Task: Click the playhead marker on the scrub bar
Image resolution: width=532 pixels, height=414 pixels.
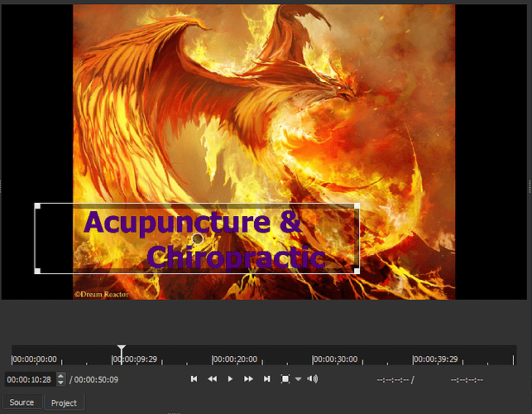Action: pos(122,349)
